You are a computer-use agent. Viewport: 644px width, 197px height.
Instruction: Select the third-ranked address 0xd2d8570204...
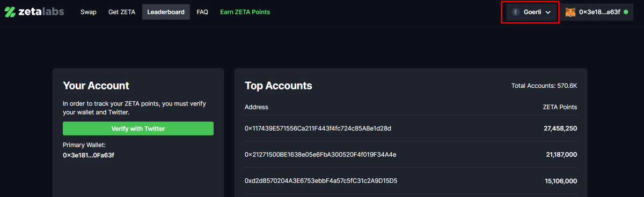321,181
